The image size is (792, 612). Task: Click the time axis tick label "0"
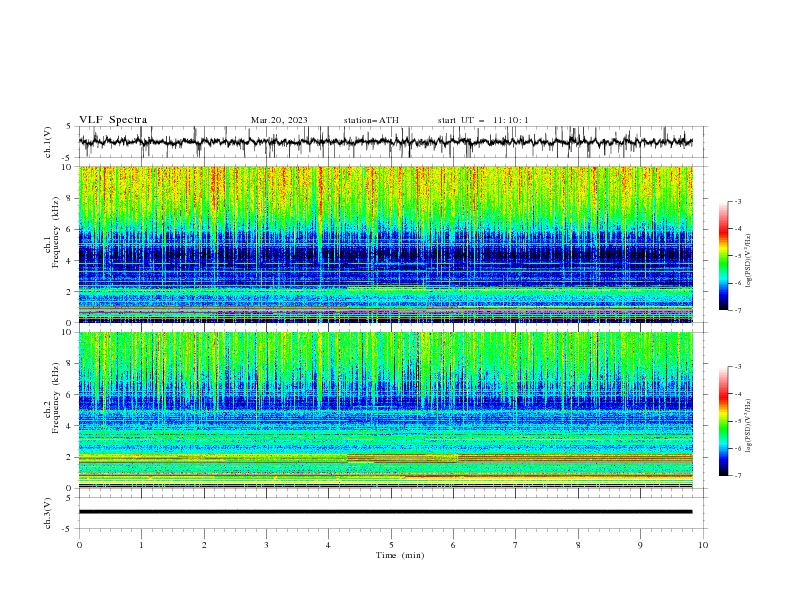(x=79, y=545)
